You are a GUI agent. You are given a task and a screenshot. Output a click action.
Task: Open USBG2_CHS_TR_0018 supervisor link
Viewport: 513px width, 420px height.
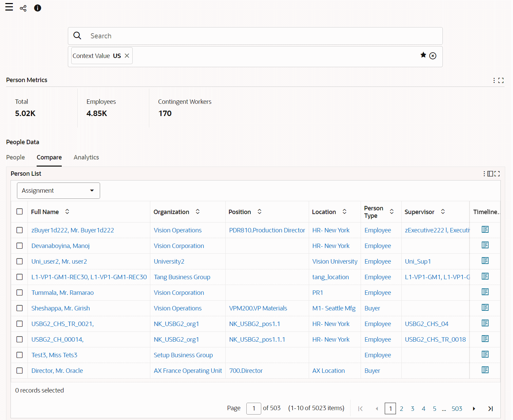coord(435,340)
